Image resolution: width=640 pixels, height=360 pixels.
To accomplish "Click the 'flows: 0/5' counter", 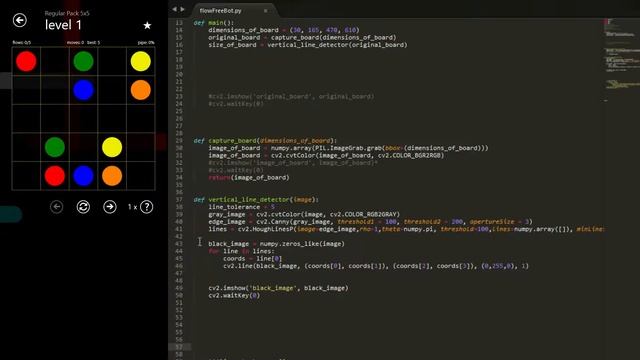I will point(22,42).
